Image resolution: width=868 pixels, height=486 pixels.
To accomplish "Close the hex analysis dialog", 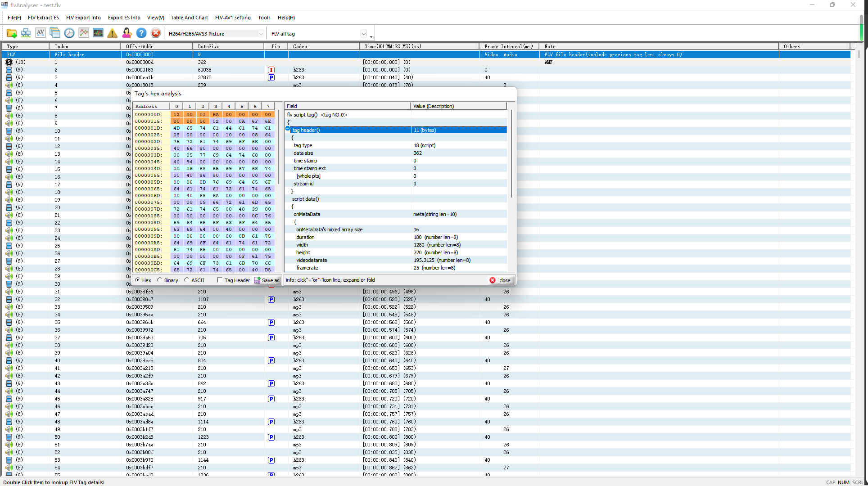I will pos(500,280).
